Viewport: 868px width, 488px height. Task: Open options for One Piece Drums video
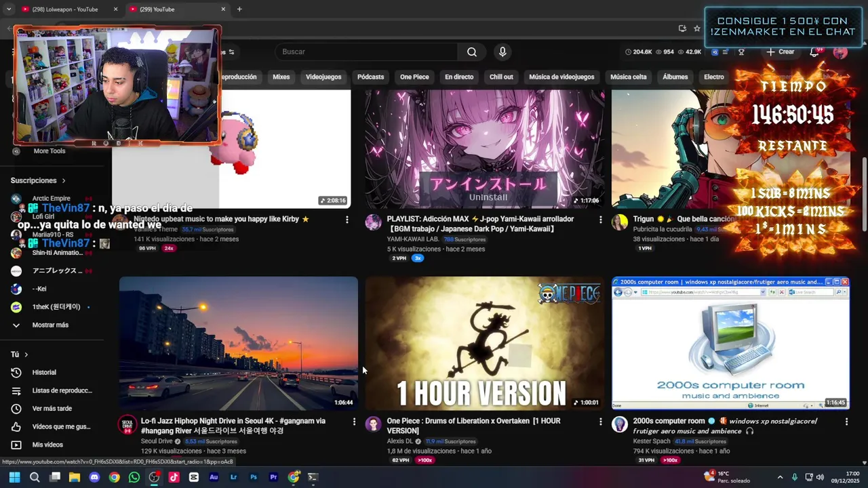click(600, 422)
